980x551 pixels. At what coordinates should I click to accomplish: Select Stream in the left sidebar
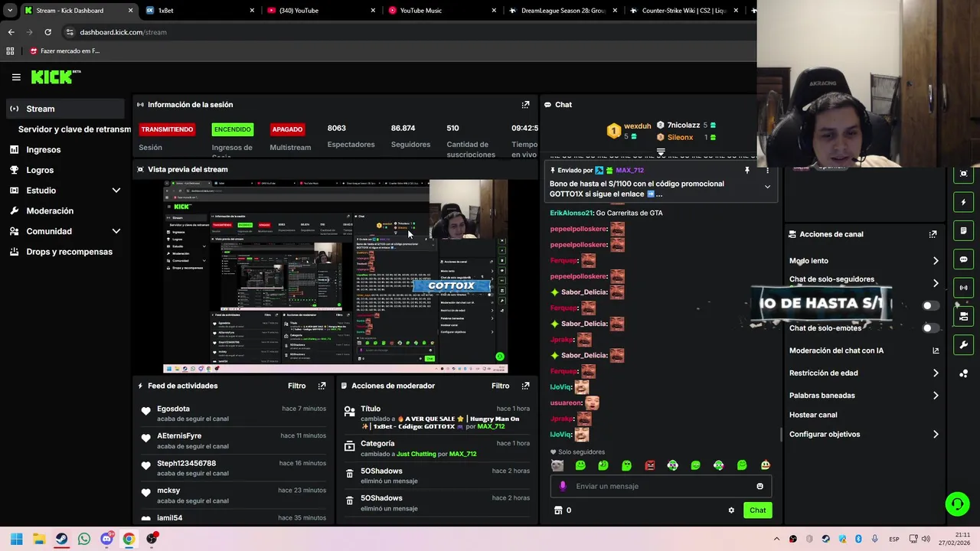(65, 109)
